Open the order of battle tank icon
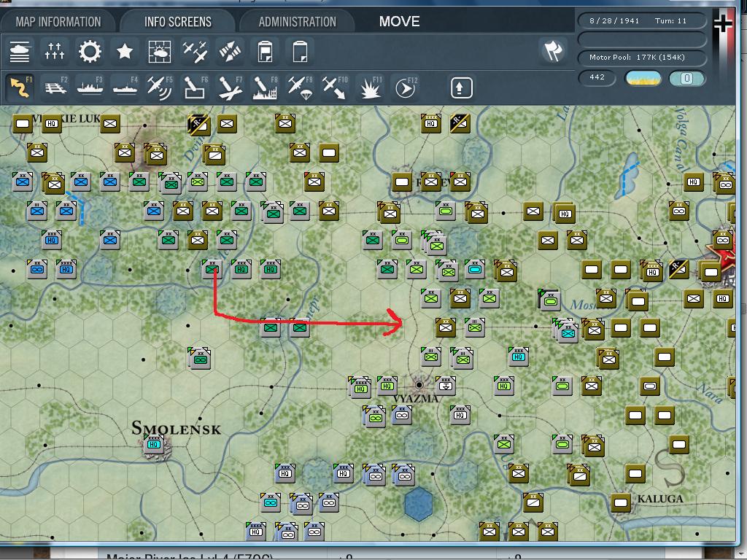Image resolution: width=747 pixels, height=560 pixels. [20, 52]
